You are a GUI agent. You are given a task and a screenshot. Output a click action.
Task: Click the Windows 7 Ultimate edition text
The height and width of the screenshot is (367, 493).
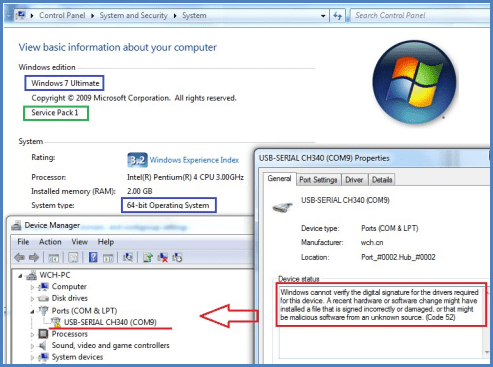(65, 83)
